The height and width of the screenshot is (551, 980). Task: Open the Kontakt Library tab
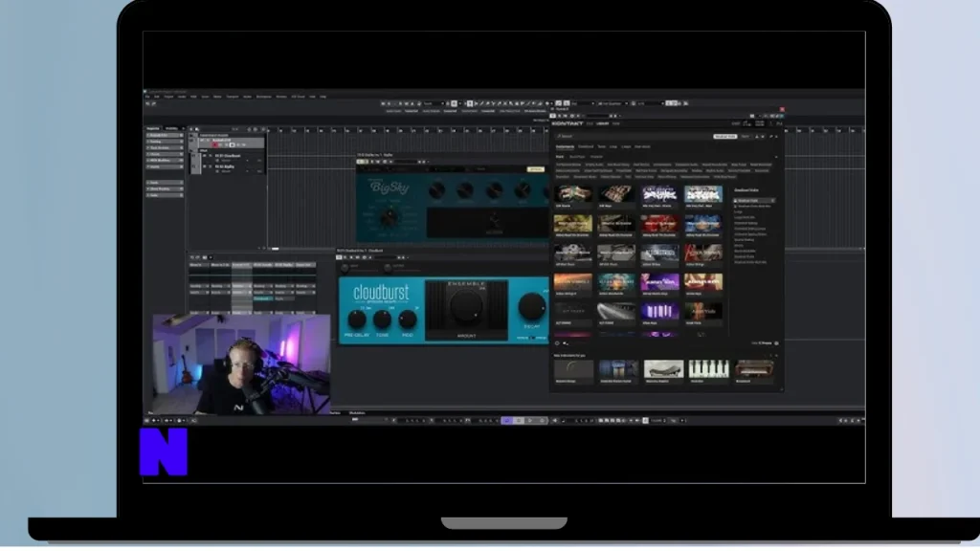[603, 123]
